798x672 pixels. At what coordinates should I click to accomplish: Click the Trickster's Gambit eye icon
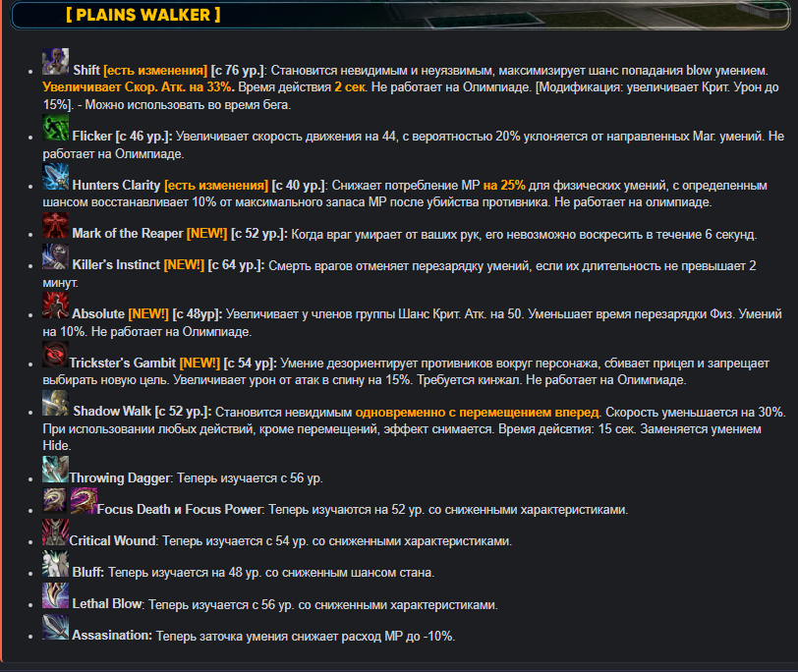(55, 355)
